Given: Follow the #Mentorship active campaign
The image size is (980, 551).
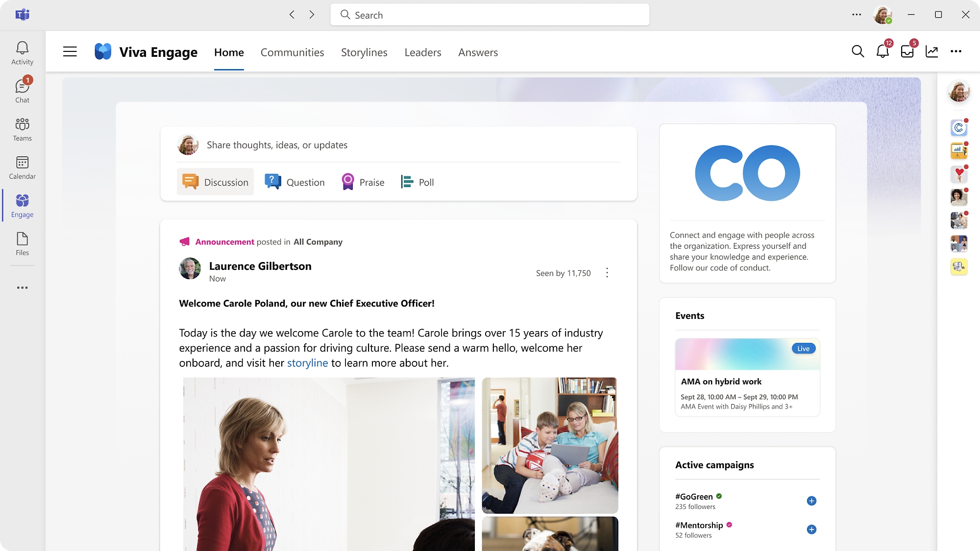Looking at the screenshot, I should point(812,529).
